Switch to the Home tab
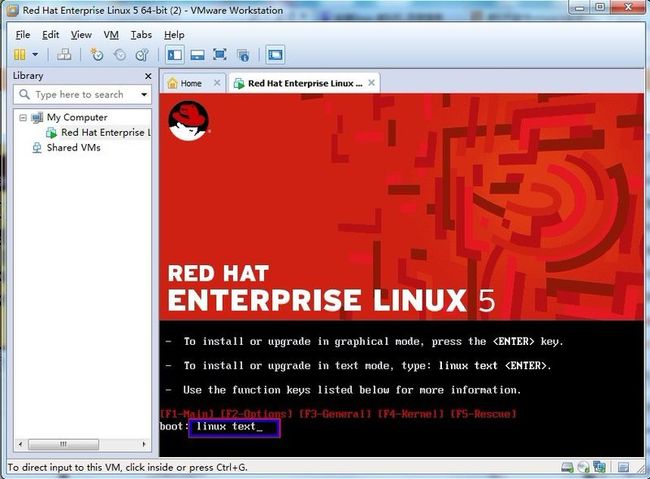Viewport: 650px width, 479px height. click(191, 83)
